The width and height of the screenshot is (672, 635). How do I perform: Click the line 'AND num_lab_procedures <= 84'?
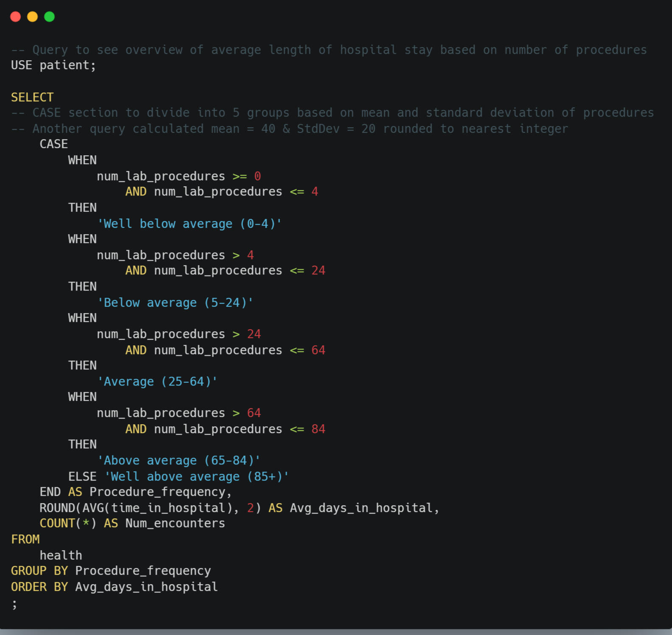pyautogui.click(x=225, y=429)
